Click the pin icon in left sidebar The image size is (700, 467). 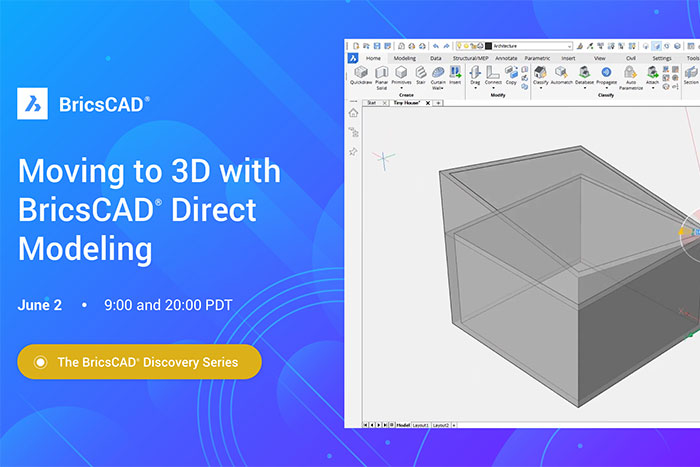(353, 152)
